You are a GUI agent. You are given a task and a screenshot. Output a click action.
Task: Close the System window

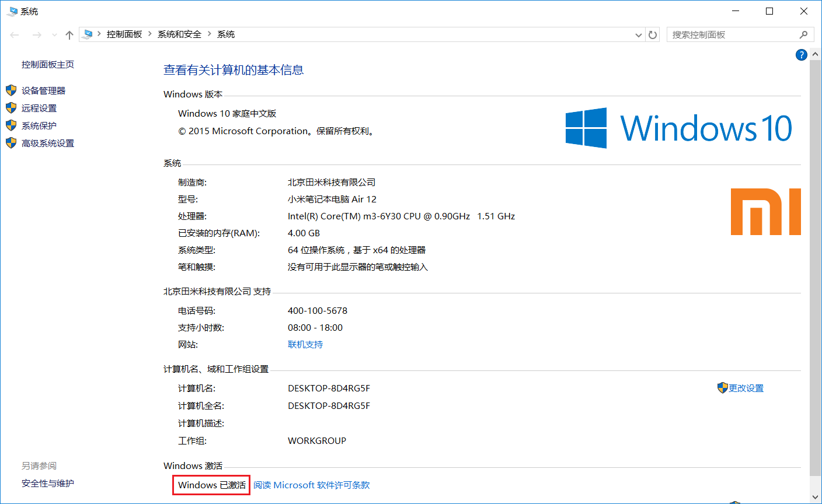click(803, 11)
